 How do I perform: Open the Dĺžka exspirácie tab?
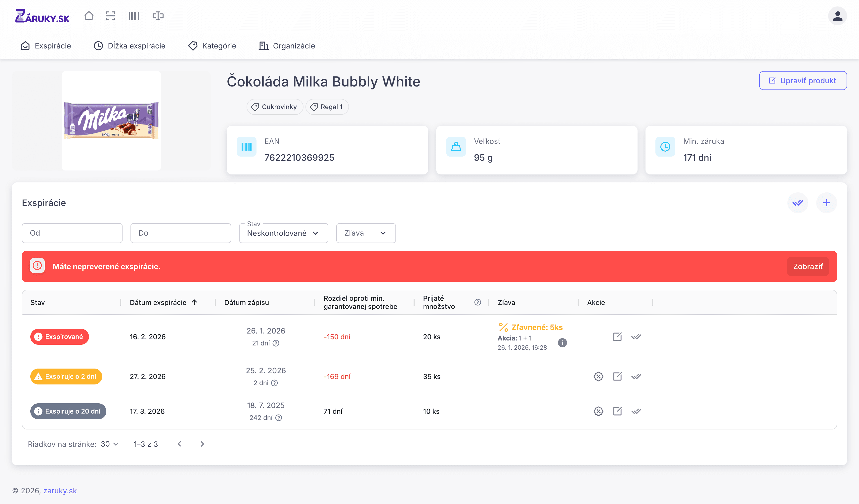point(129,46)
